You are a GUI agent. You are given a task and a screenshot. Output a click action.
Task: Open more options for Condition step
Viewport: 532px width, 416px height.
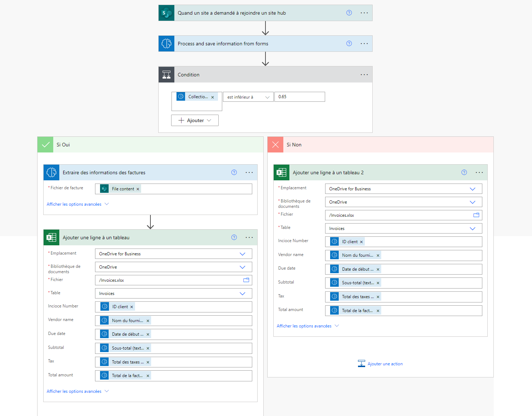[364, 75]
